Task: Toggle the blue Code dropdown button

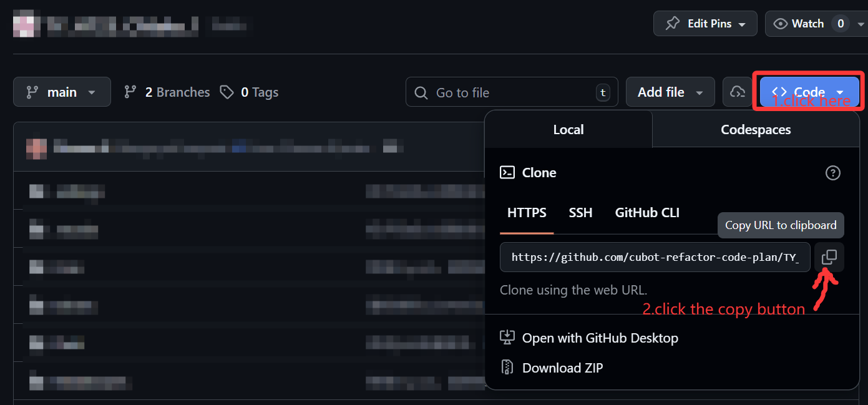Action: click(x=809, y=92)
